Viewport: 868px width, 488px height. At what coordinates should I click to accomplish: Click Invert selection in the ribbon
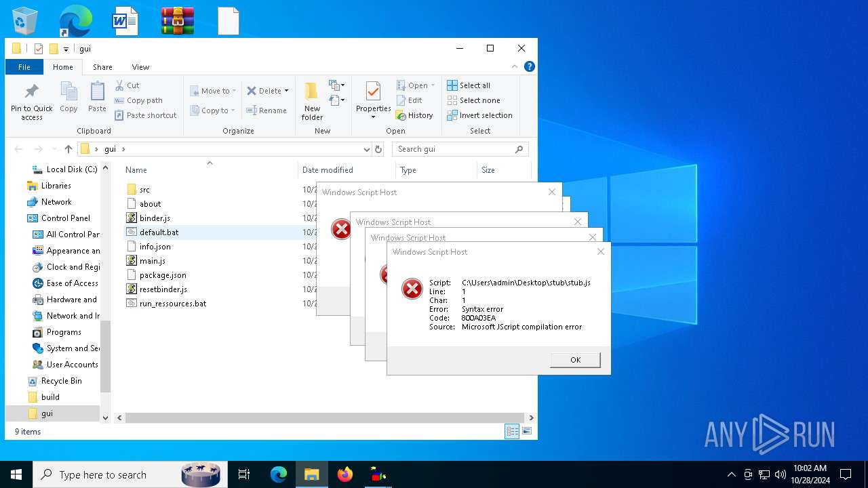click(x=479, y=115)
